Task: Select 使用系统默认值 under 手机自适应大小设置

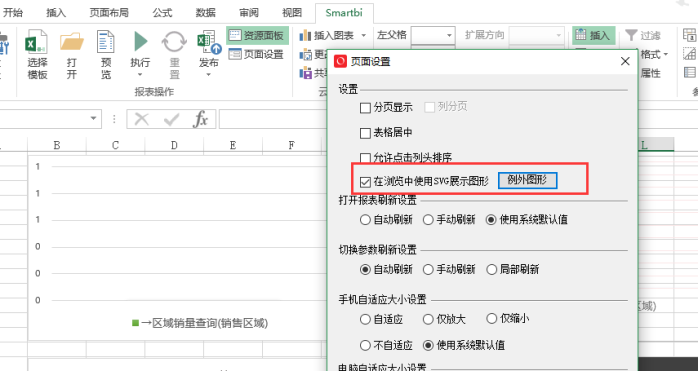Action: pos(428,345)
